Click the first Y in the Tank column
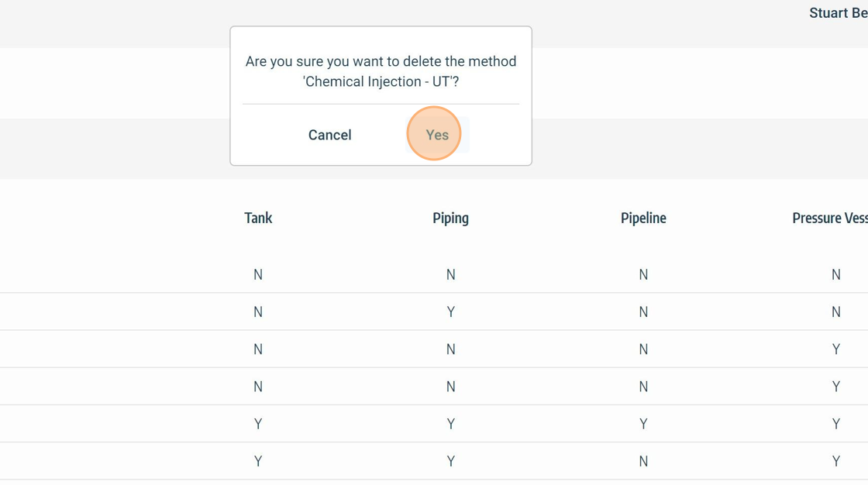The image size is (868, 485). 258,424
